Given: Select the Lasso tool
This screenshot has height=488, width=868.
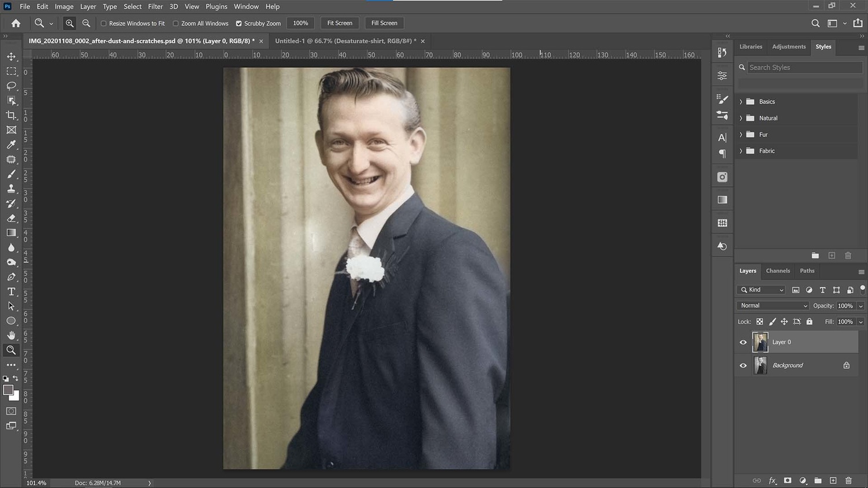Looking at the screenshot, I should (x=11, y=86).
